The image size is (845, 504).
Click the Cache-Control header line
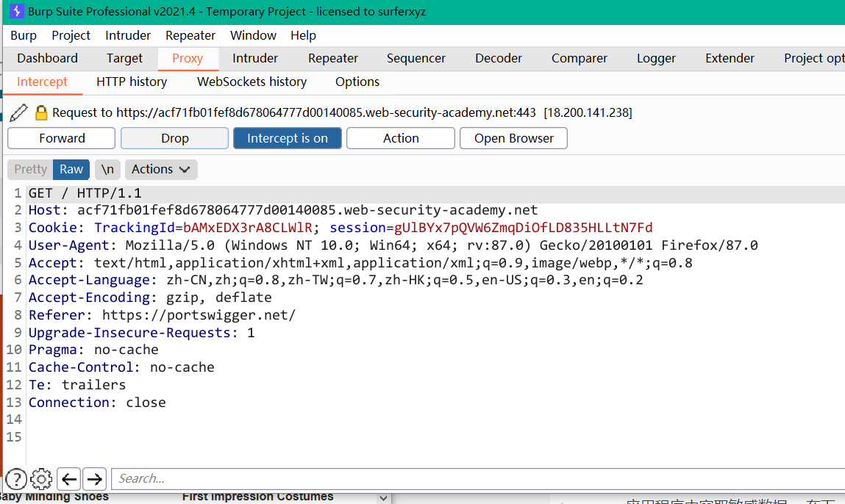(x=121, y=367)
